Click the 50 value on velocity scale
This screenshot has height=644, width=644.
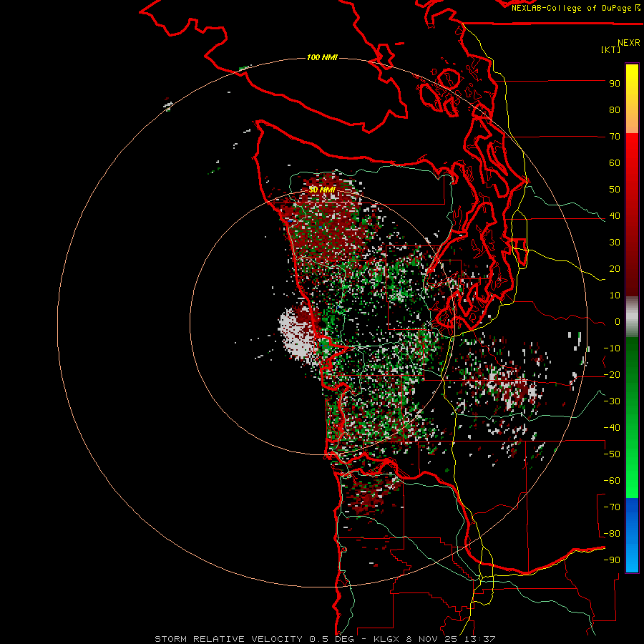tap(615, 190)
